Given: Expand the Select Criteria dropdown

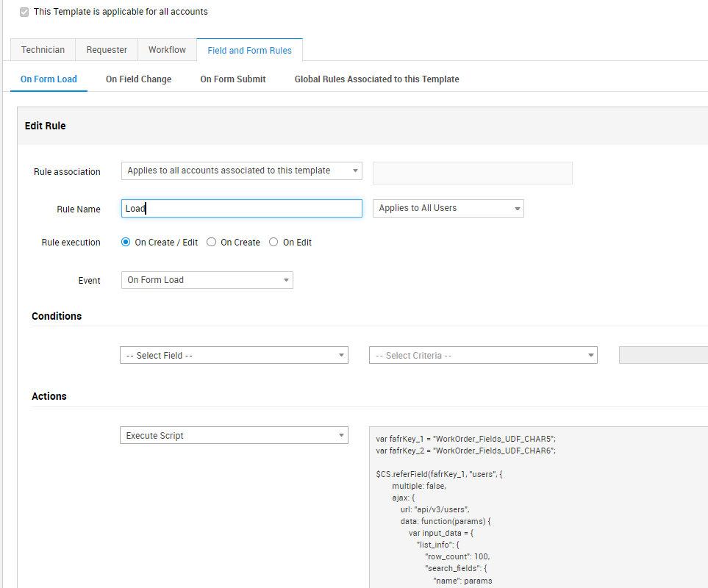Looking at the screenshot, I should coord(483,356).
